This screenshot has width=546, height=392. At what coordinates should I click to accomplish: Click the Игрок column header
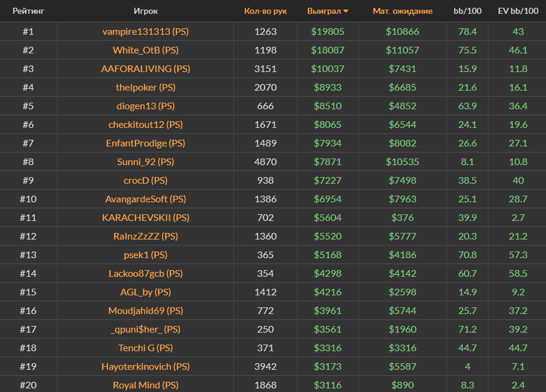click(x=146, y=11)
